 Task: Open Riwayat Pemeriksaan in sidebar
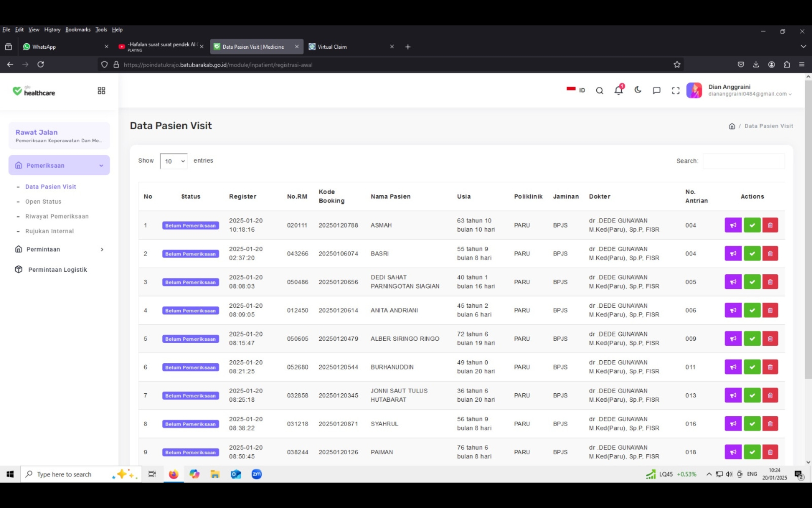click(57, 216)
